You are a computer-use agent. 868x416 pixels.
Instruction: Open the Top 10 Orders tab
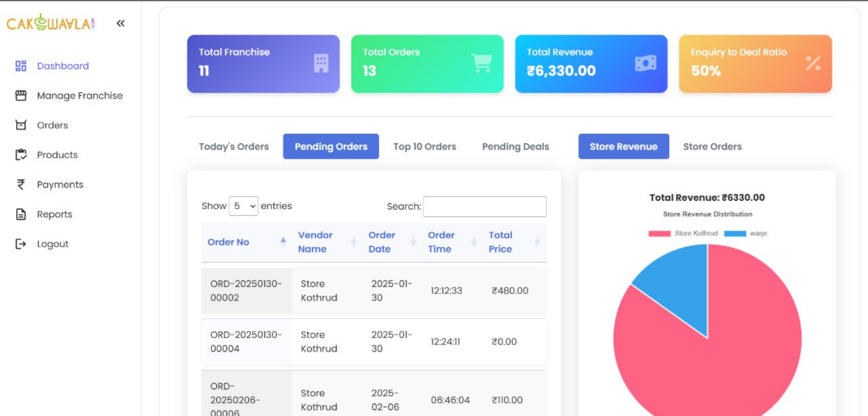[425, 147]
